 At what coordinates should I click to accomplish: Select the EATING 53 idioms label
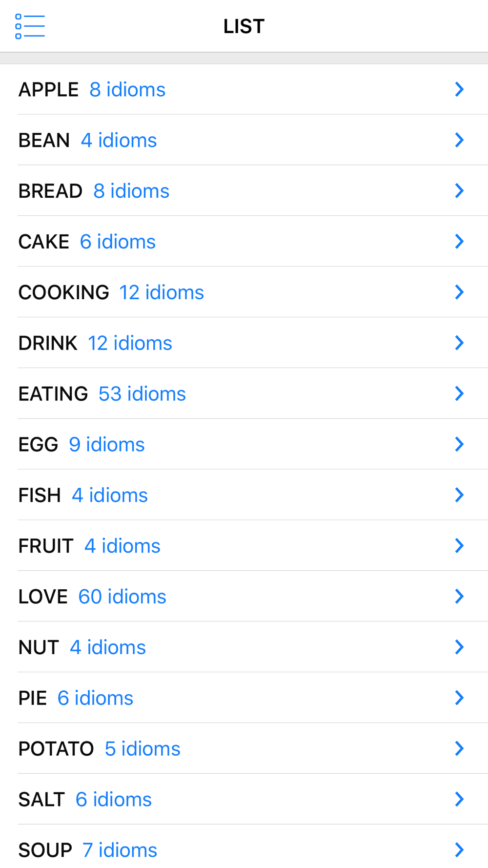(102, 394)
